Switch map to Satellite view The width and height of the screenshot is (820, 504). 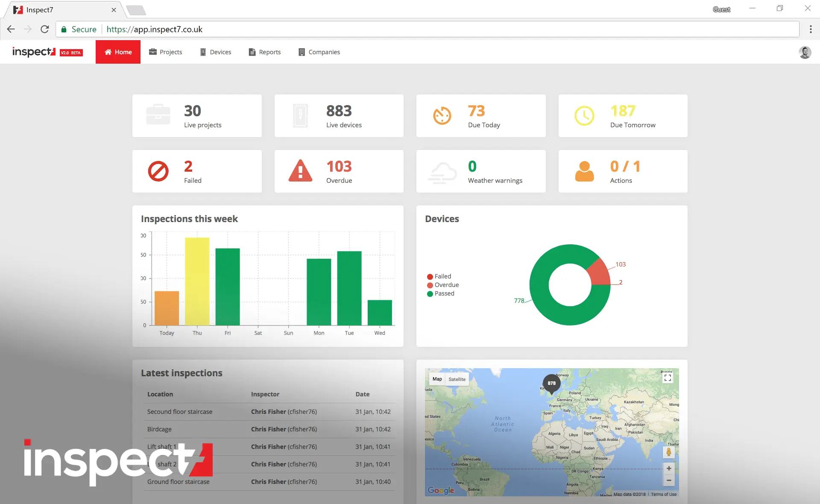click(x=457, y=379)
